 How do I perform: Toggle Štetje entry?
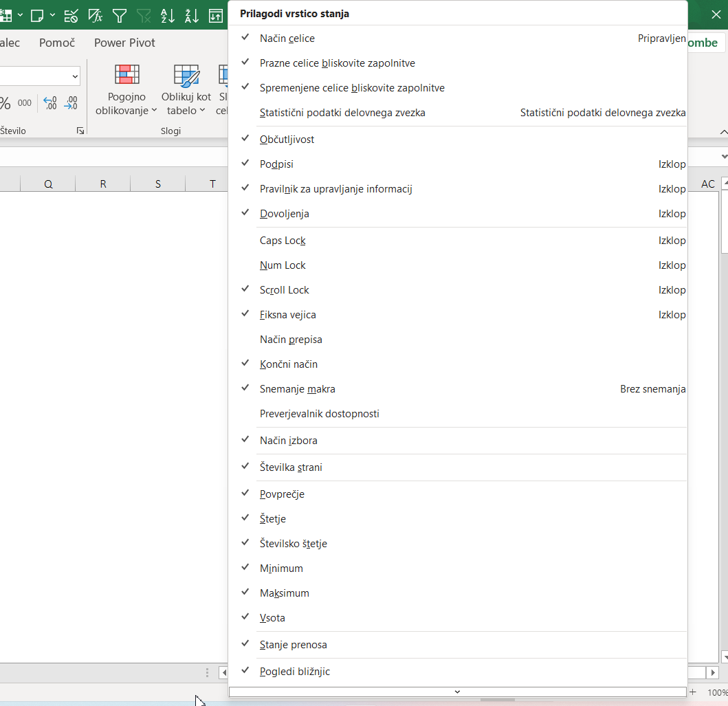458,519
